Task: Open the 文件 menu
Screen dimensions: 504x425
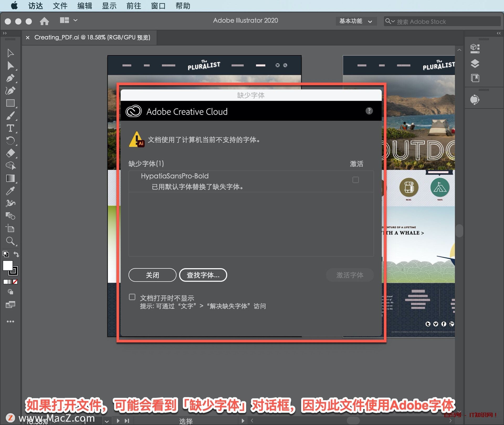Action: point(60,6)
